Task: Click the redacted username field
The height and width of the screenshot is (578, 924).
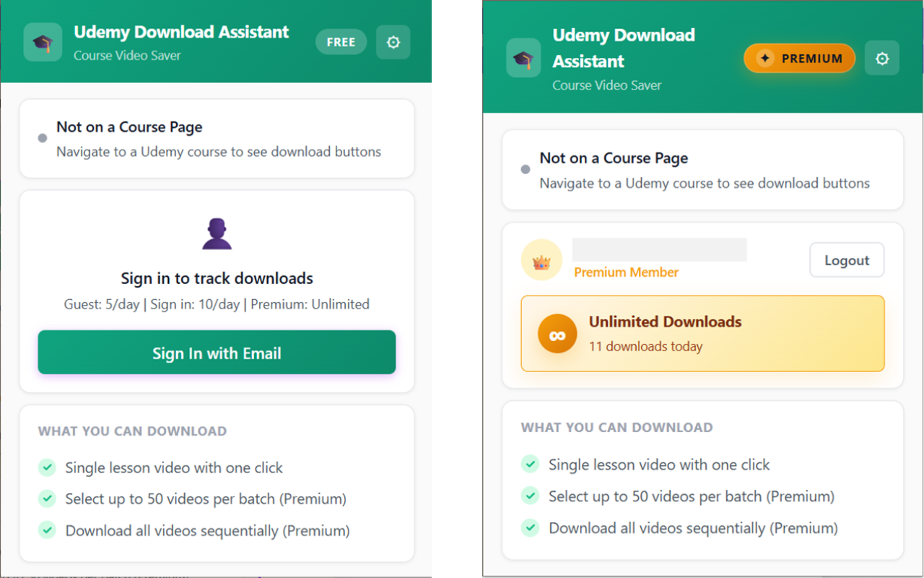Action: [660, 249]
